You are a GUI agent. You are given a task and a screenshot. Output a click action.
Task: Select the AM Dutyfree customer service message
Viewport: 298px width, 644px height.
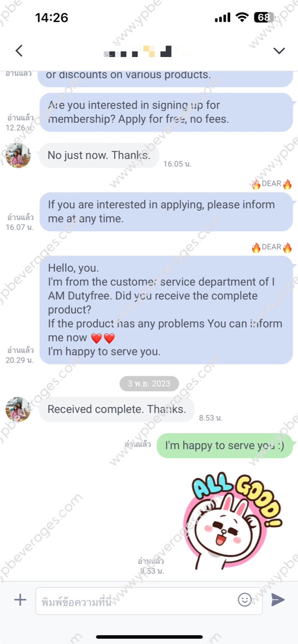[166, 310]
